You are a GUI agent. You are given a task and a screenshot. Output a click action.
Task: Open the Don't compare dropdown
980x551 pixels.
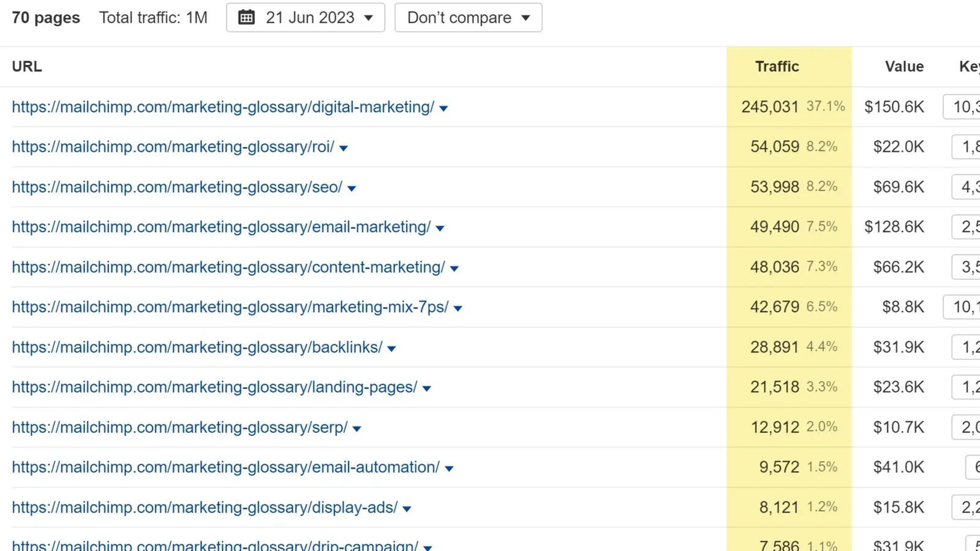[x=468, y=18]
